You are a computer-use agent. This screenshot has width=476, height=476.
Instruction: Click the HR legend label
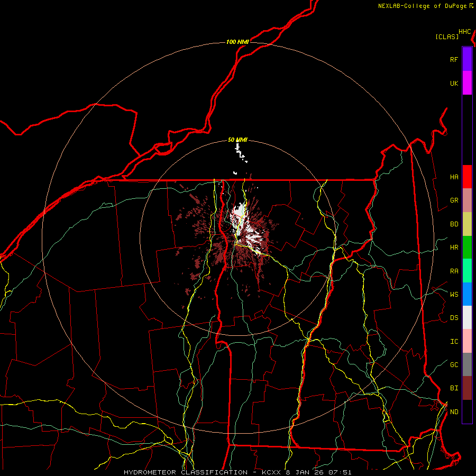point(454,248)
